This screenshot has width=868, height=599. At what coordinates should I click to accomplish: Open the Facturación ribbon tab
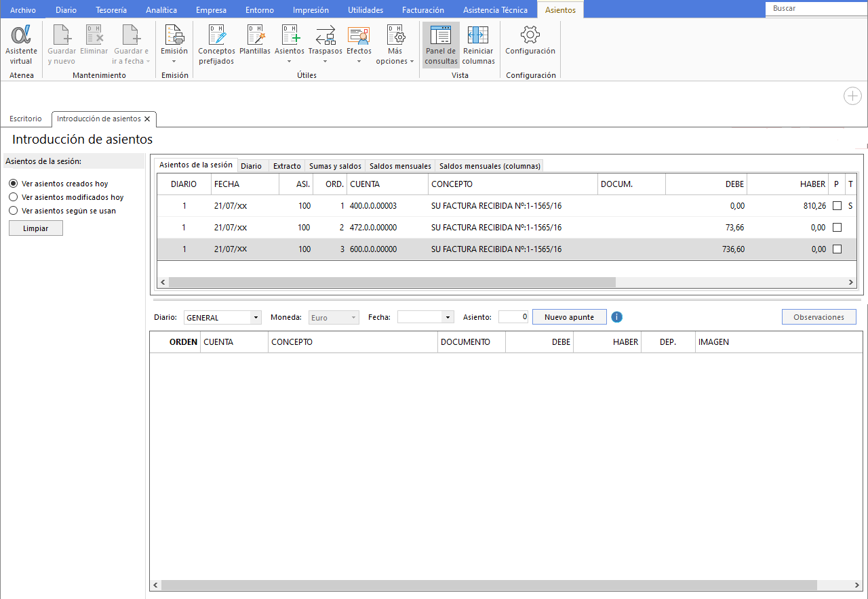tap(423, 9)
